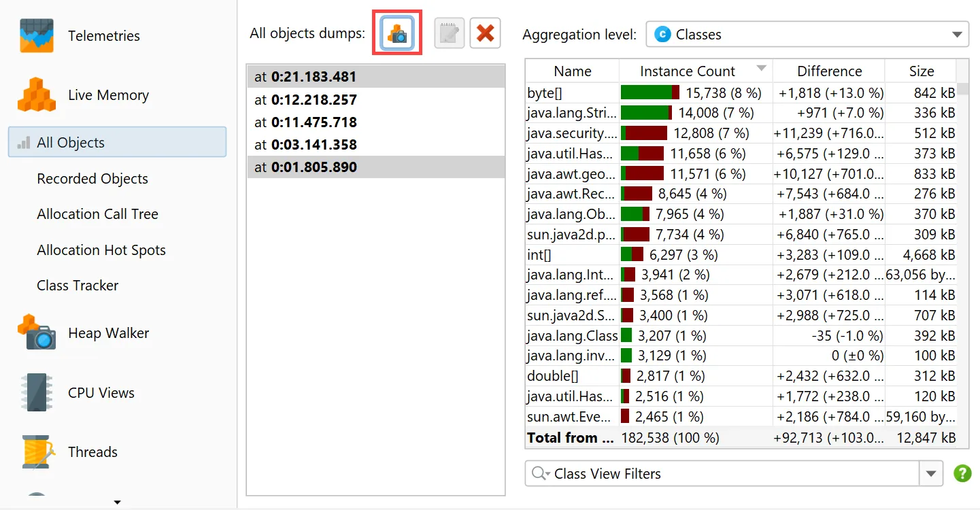
Task: Sort table by Name column header
Action: point(573,71)
